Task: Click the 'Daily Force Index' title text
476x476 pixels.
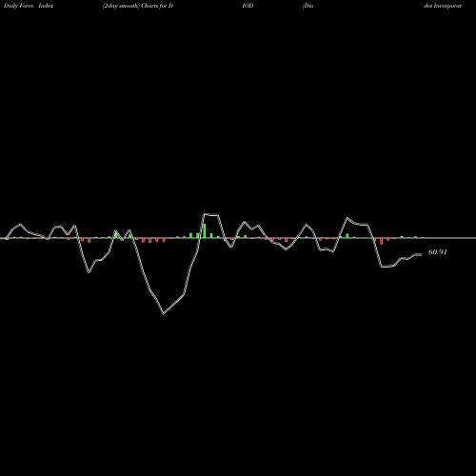Action: pos(29,6)
